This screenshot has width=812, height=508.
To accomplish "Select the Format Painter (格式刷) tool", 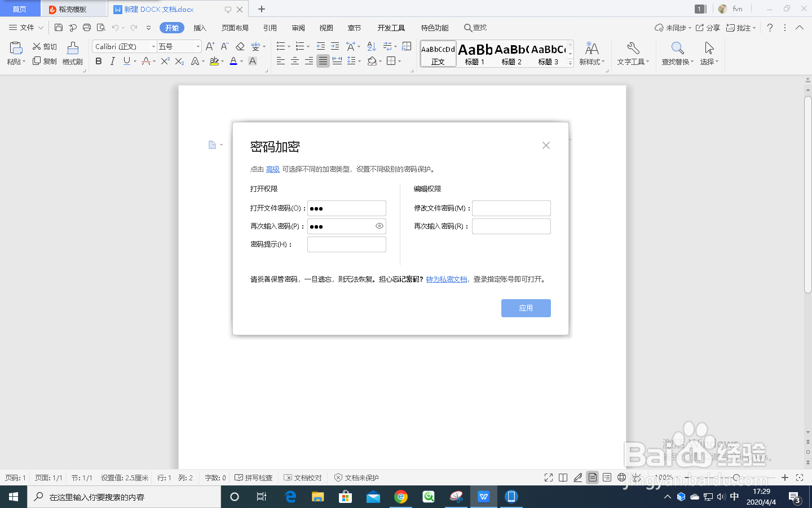I will tap(73, 54).
